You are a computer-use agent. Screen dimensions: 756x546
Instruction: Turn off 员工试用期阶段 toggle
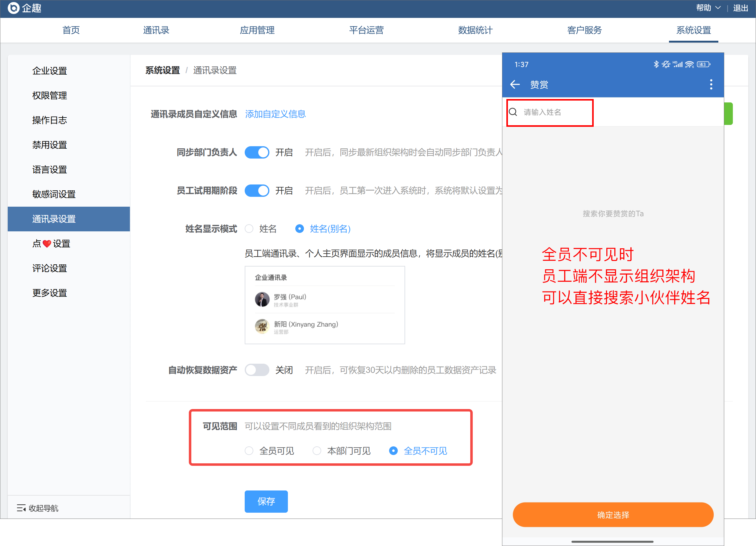(257, 191)
